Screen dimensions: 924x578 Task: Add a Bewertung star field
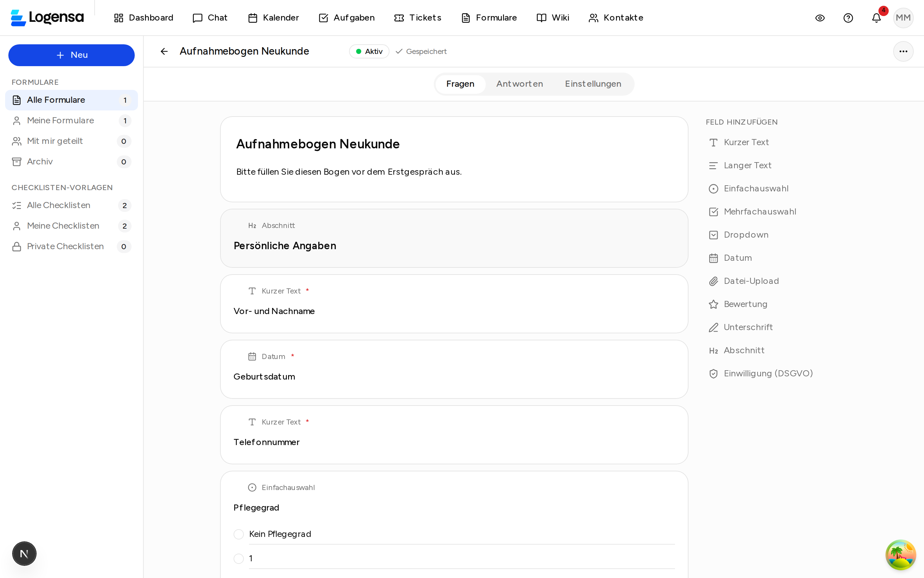pyautogui.click(x=738, y=304)
